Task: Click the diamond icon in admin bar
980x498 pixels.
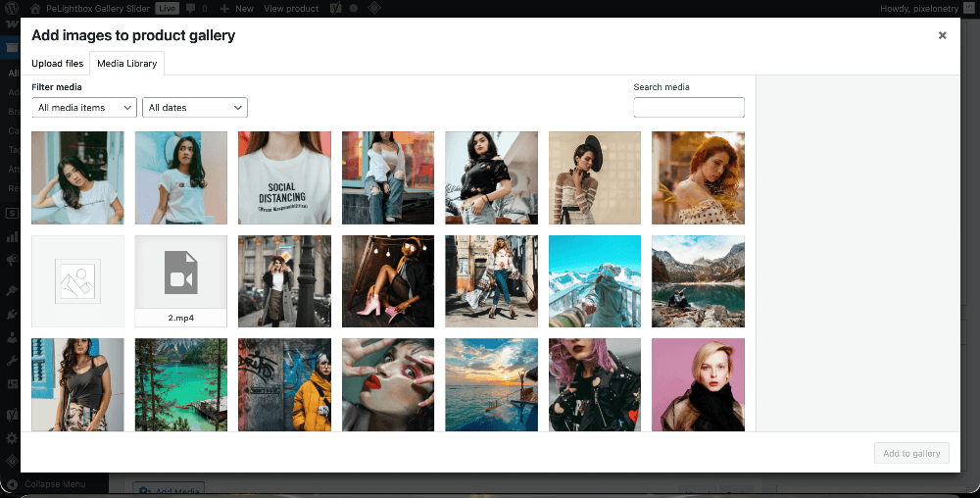Action: click(373, 8)
